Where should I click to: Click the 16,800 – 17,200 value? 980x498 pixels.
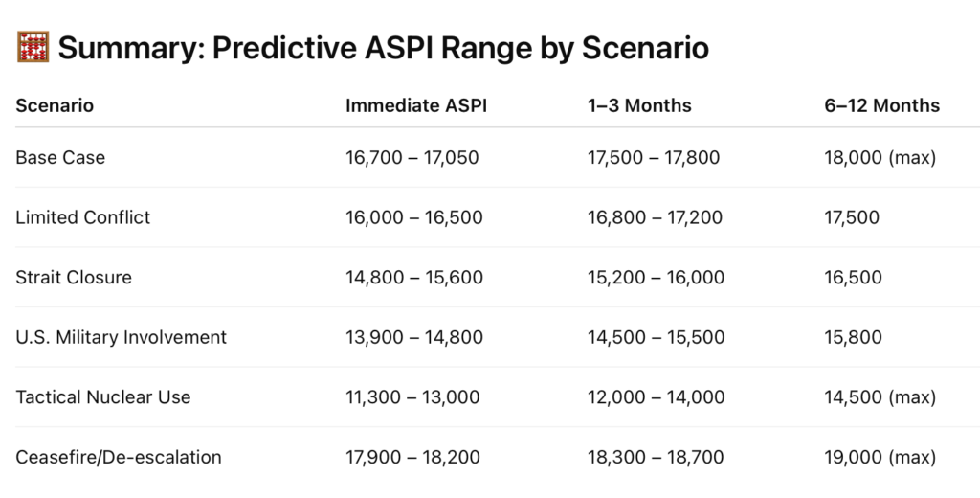655,217
